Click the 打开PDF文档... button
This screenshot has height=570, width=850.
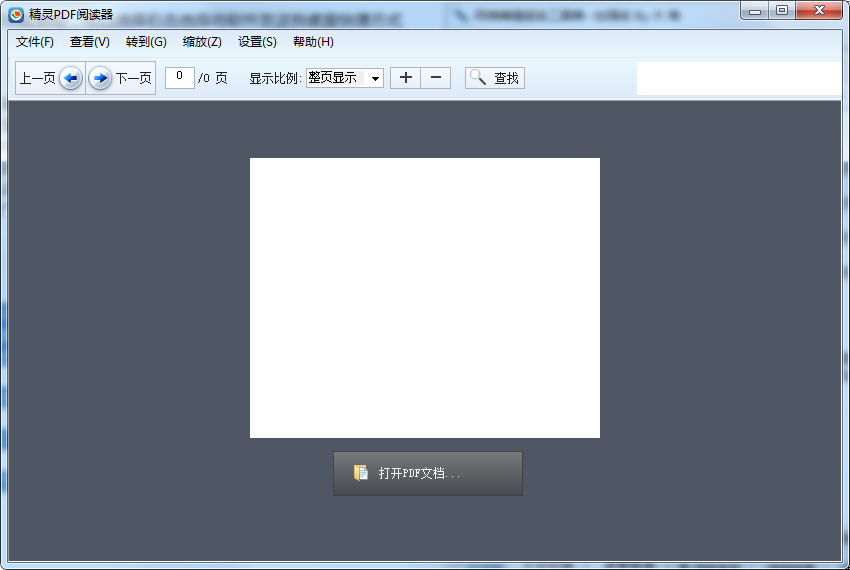point(428,473)
